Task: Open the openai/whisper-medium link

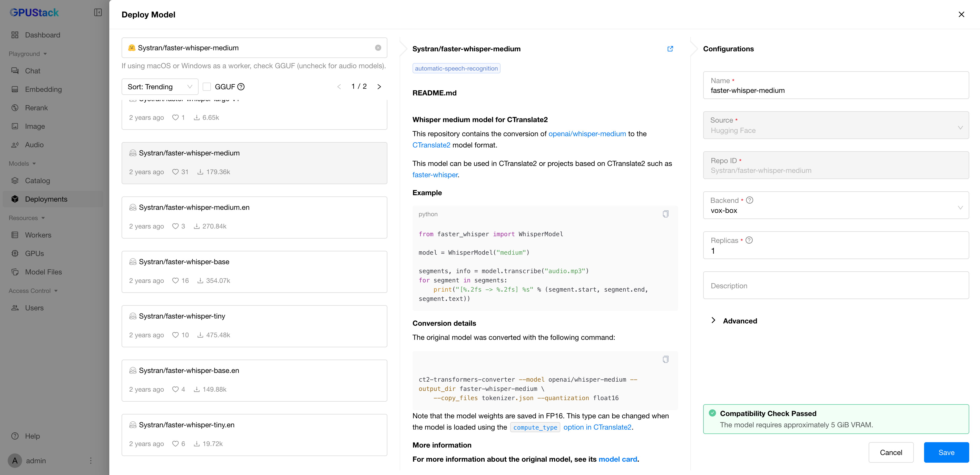Action: click(x=587, y=134)
